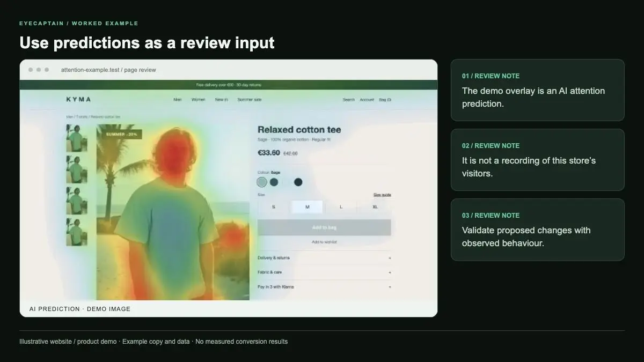Click the 01 / REVIEW NOTE card
Image resolution: width=644 pixels, height=362 pixels.
pyautogui.click(x=537, y=90)
